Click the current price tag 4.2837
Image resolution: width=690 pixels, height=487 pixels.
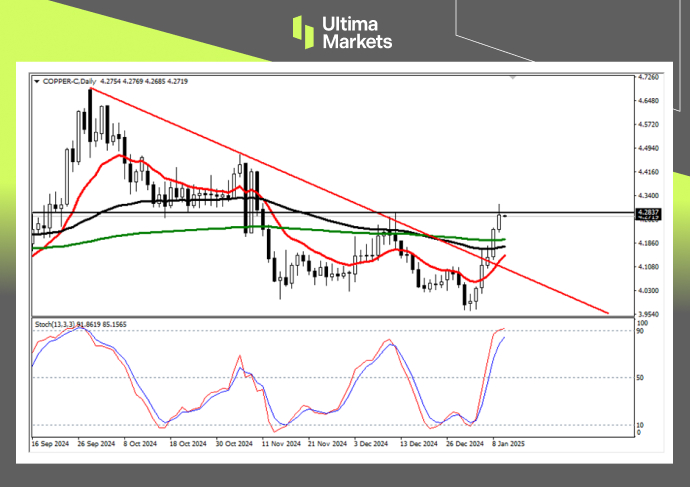click(648, 212)
